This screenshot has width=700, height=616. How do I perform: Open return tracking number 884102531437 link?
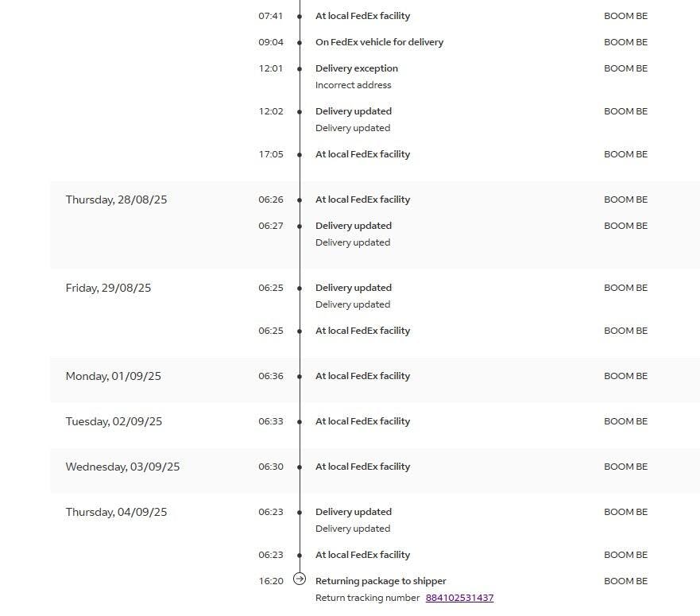(459, 598)
